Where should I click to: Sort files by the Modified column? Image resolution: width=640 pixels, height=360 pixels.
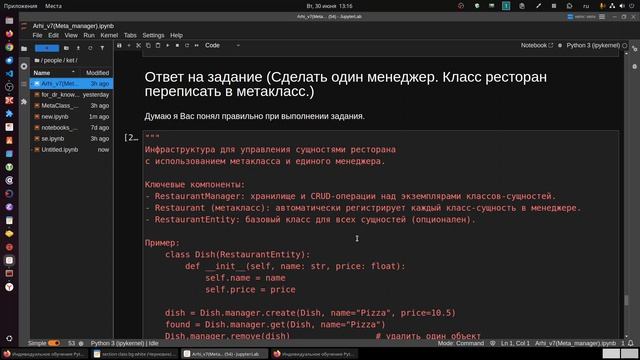pos(97,73)
